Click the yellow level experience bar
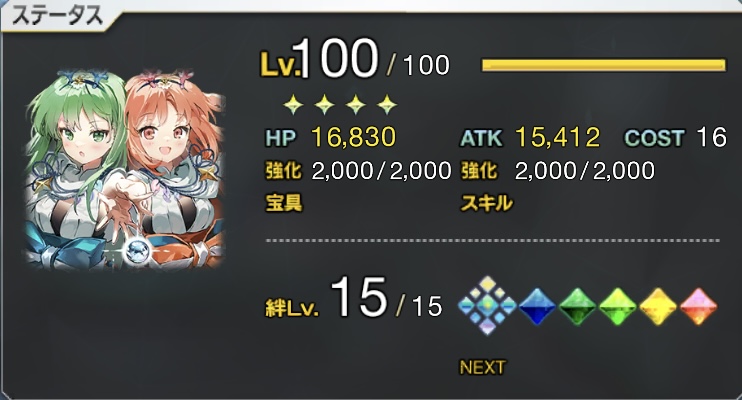Viewport: 742px width, 400px height. 603,65
